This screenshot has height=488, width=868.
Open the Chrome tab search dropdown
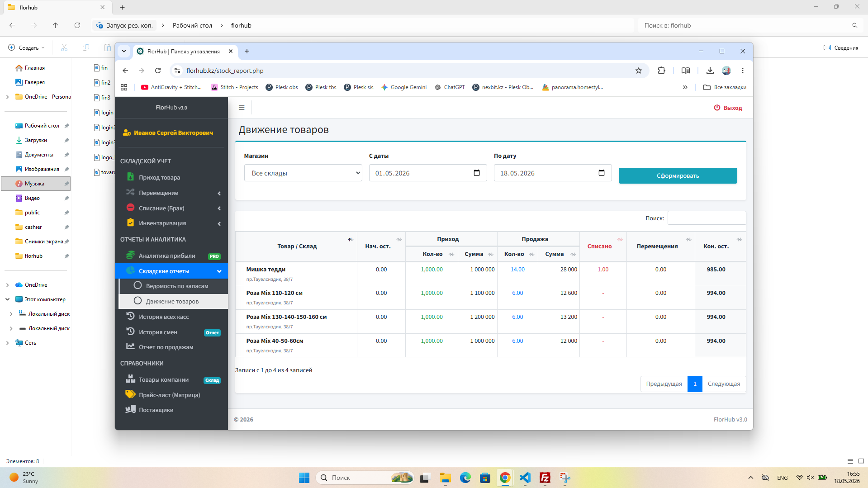123,51
